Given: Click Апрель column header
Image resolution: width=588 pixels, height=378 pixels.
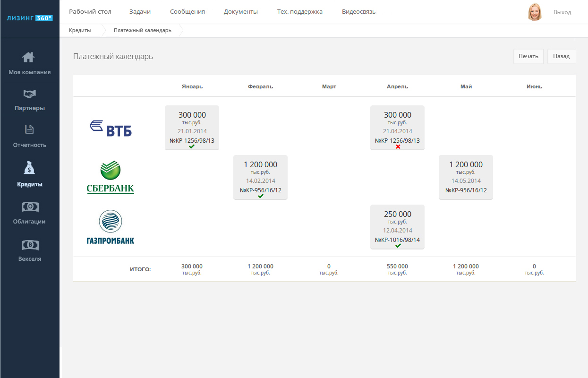Looking at the screenshot, I should coord(397,86).
